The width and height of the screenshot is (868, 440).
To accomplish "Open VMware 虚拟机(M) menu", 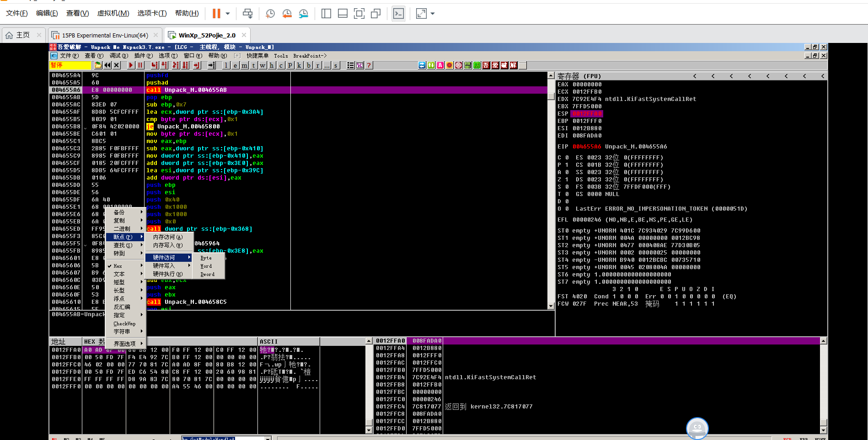I will click(113, 13).
